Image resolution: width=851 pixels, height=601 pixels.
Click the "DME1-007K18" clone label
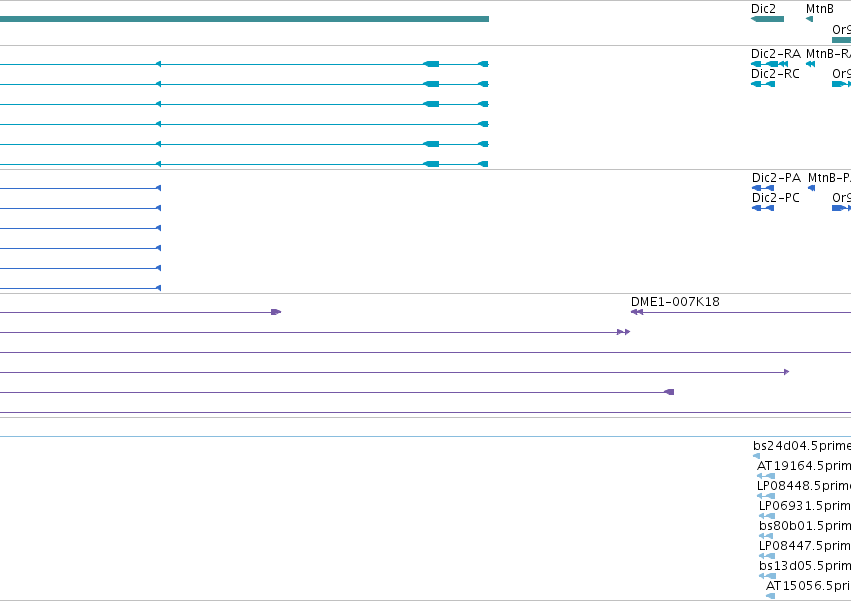click(675, 302)
